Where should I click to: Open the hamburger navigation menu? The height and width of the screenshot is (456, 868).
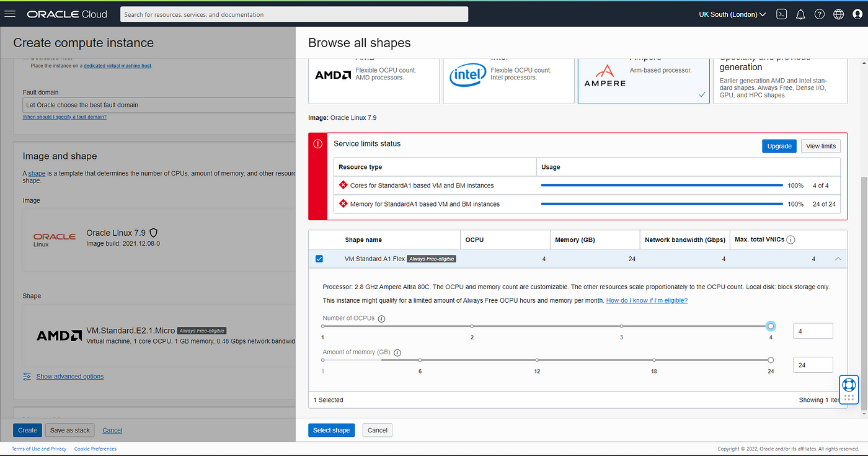9,14
